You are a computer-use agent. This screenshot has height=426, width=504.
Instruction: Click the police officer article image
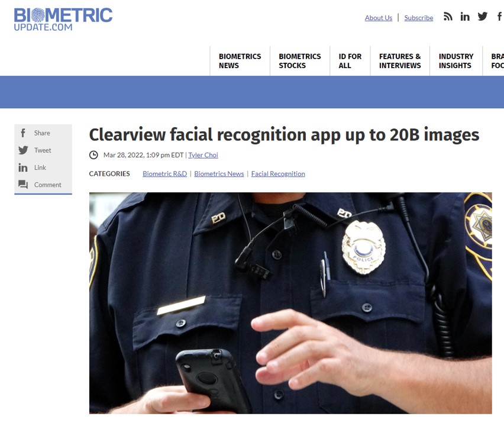pyautogui.click(x=290, y=303)
